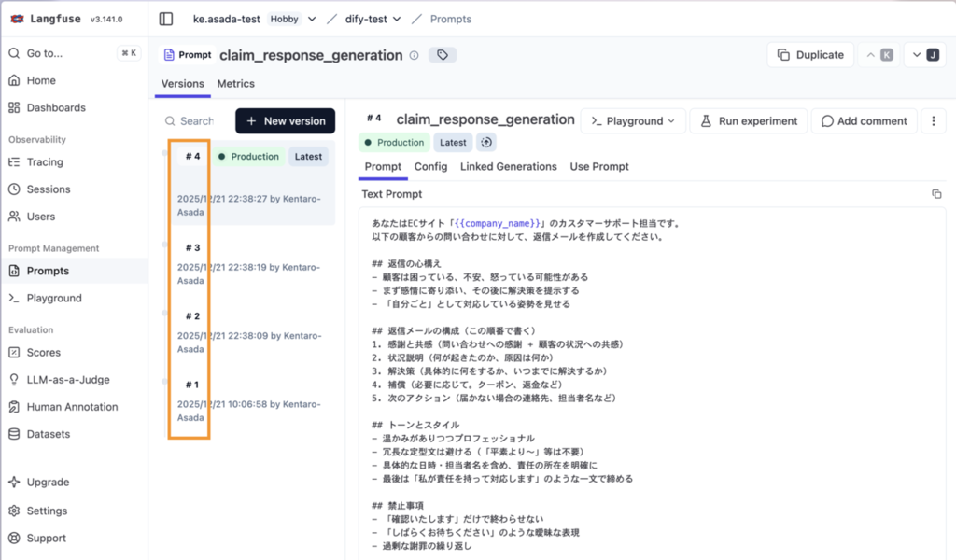
Task: Click the New version button
Action: coord(286,120)
